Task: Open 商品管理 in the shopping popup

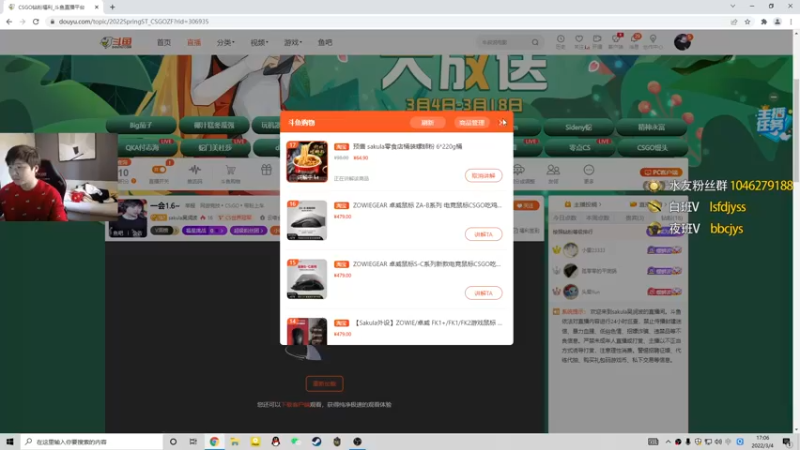Action: (471, 123)
